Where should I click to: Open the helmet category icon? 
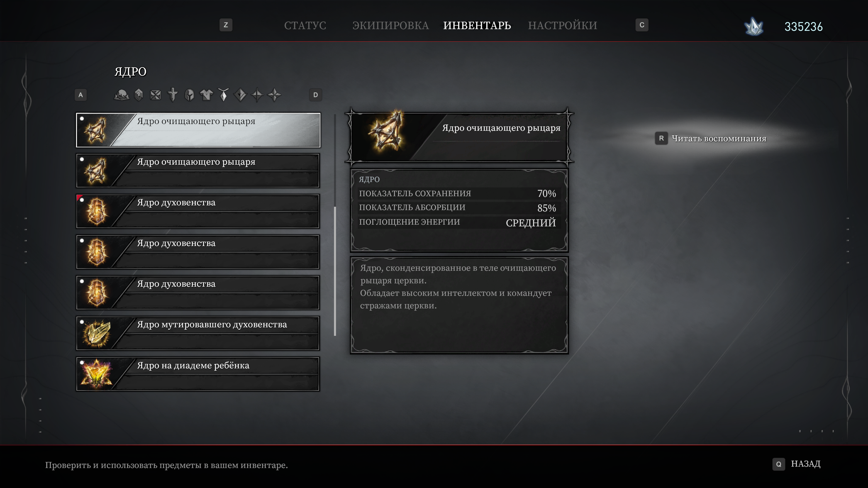coord(190,95)
